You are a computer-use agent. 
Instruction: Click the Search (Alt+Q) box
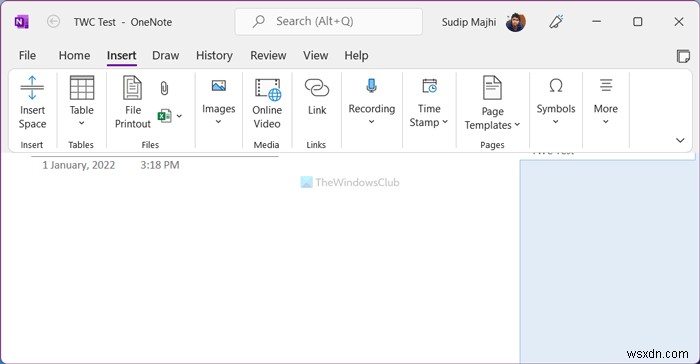pos(329,21)
